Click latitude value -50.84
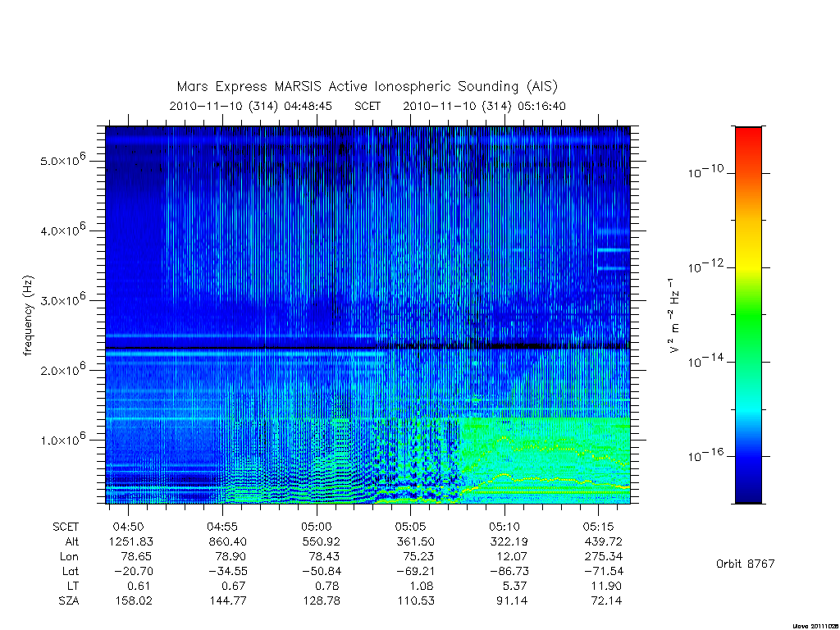Viewport: 840px width, 630px height. click(322, 571)
